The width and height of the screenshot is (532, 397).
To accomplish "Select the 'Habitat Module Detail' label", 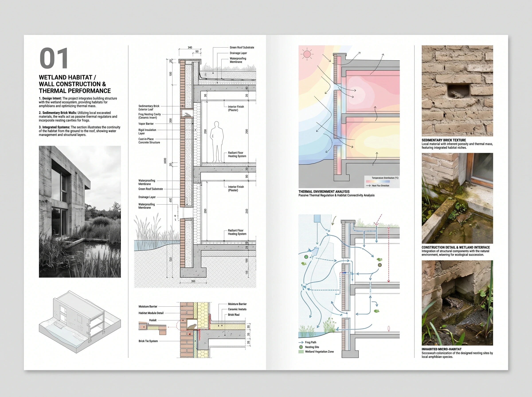I will (x=151, y=313).
